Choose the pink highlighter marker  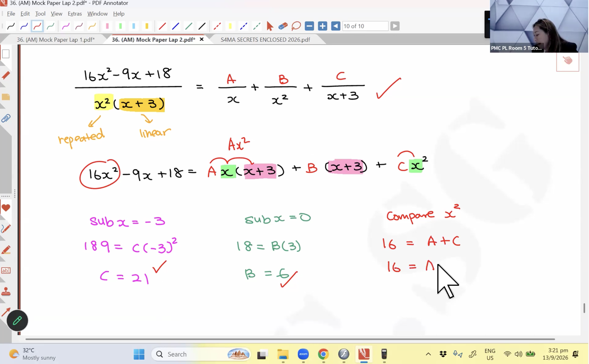pyautogui.click(x=107, y=26)
